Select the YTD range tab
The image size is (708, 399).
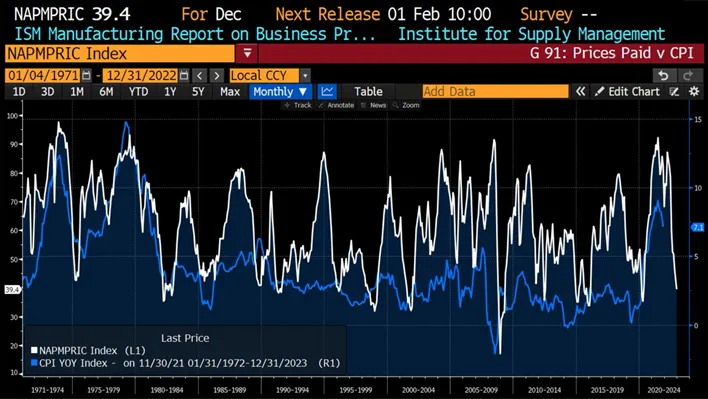pos(138,92)
